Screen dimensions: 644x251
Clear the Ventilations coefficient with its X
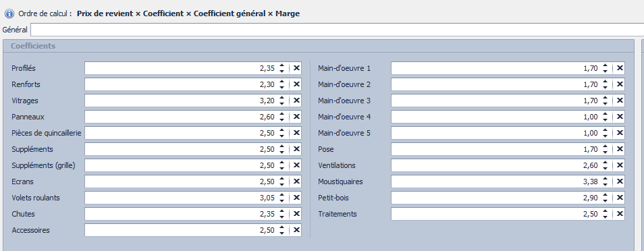click(620, 165)
